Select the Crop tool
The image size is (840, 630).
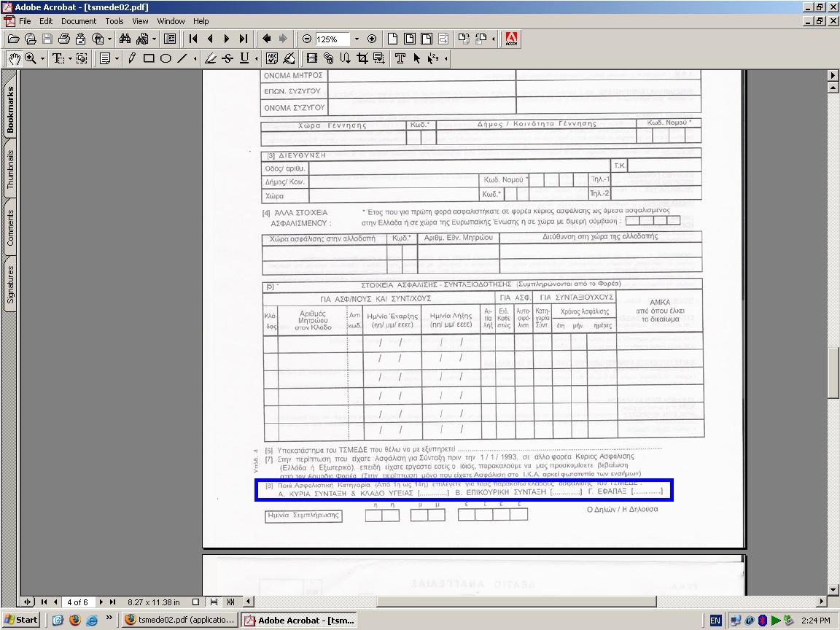coord(362,58)
